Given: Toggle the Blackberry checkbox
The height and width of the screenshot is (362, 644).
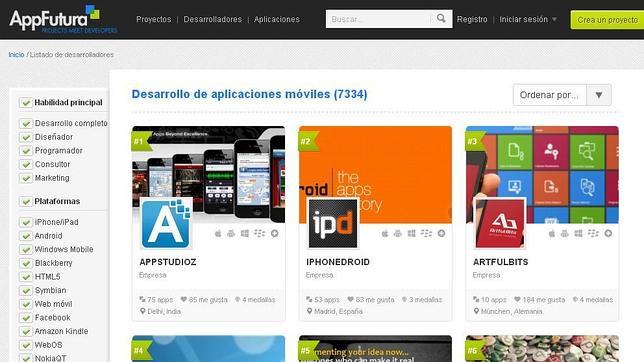Looking at the screenshot, I should click(x=25, y=263).
